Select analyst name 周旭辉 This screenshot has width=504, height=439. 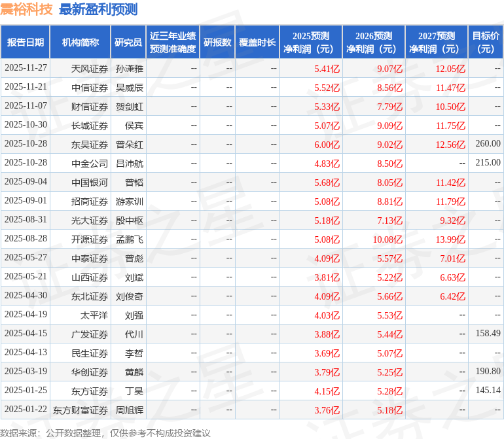130,410
